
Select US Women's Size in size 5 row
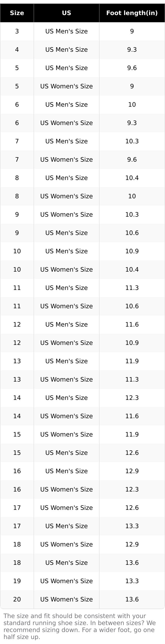pos(67,86)
